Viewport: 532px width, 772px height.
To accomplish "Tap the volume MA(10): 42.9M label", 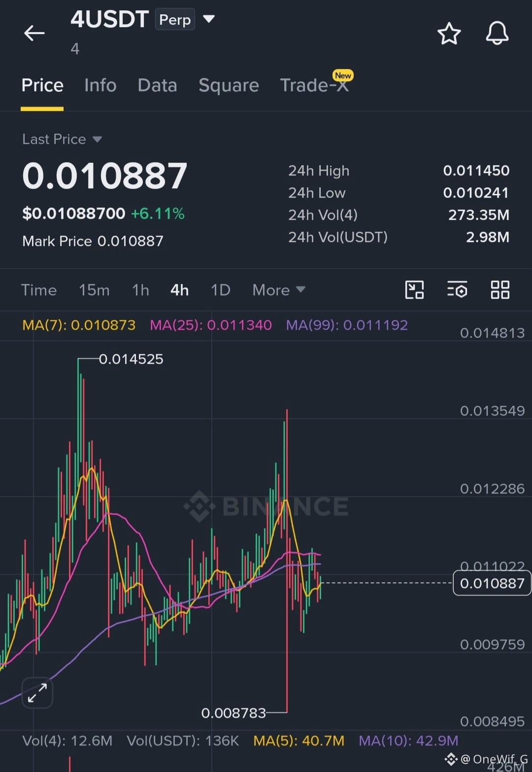I will point(408,740).
